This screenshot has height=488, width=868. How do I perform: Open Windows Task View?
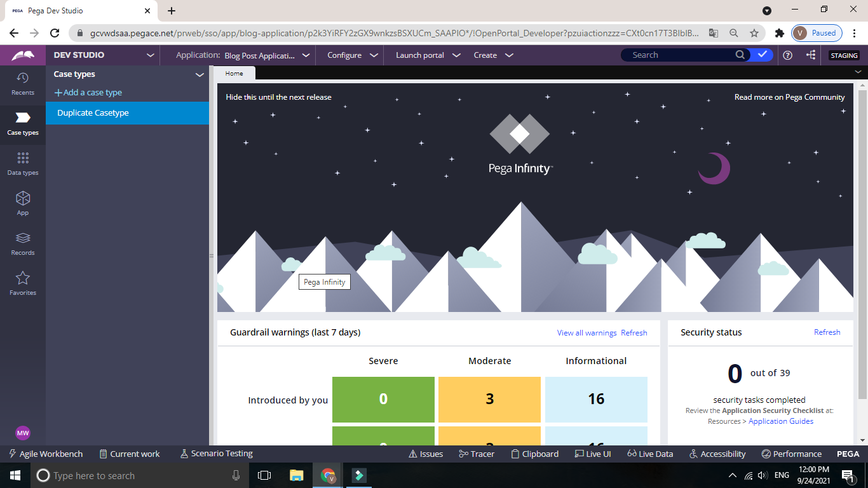[264, 475]
